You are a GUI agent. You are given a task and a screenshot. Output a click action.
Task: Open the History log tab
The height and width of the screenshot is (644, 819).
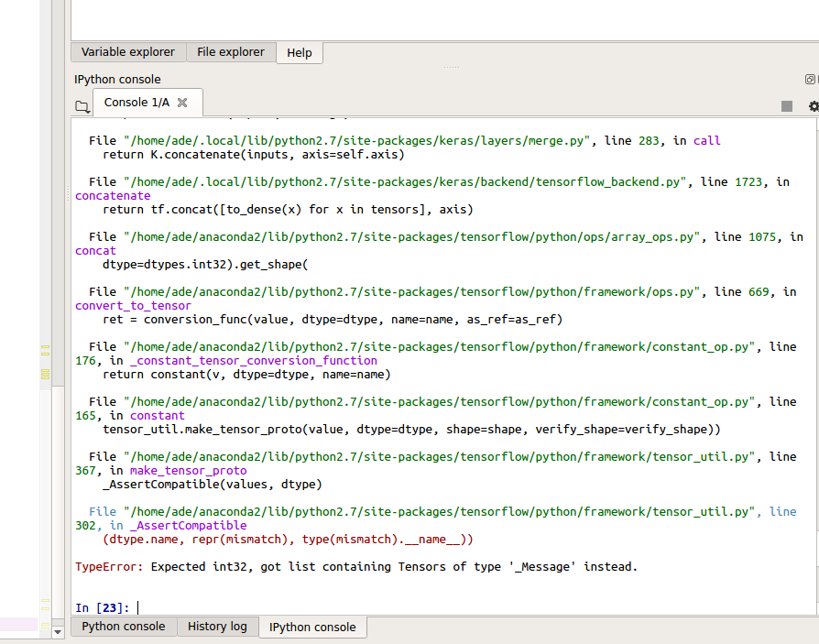pos(217,627)
